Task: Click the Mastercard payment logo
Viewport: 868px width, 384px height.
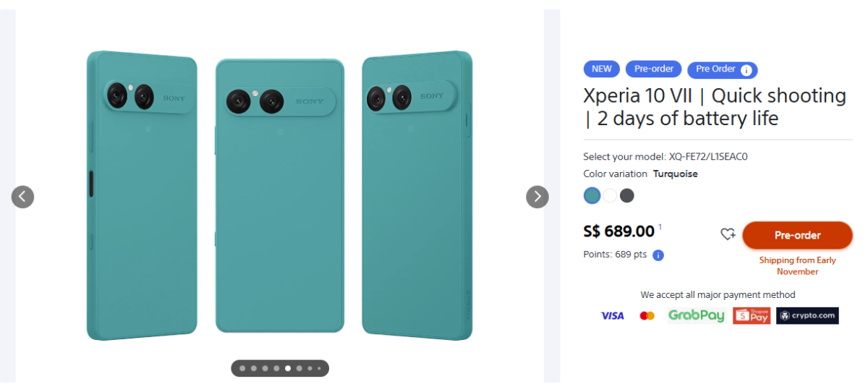Action: pyautogui.click(x=647, y=316)
